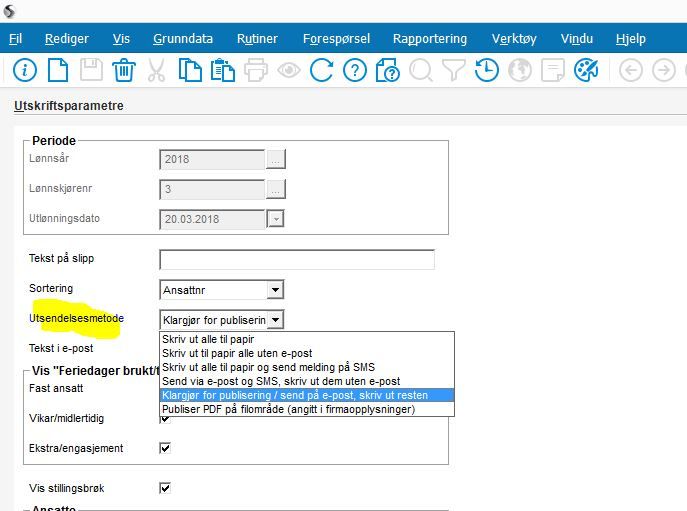Click the Utlønningsdato field 20.03.2018

(213, 219)
